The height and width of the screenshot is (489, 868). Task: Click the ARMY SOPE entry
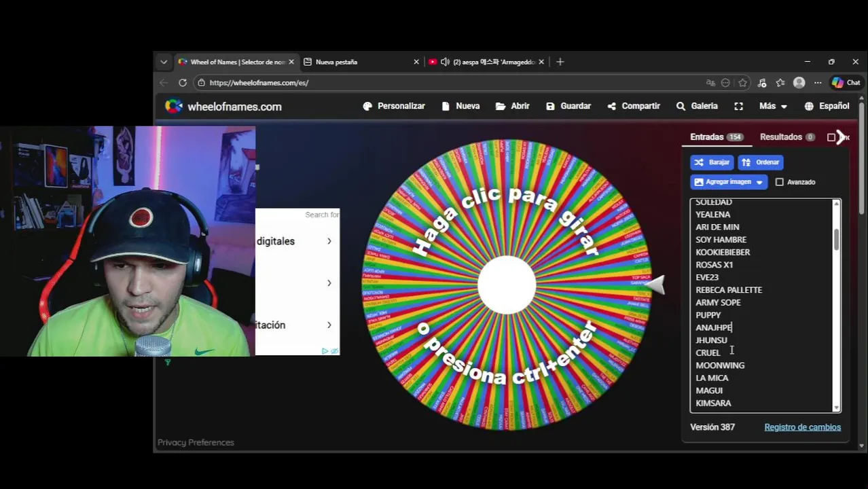click(x=718, y=302)
